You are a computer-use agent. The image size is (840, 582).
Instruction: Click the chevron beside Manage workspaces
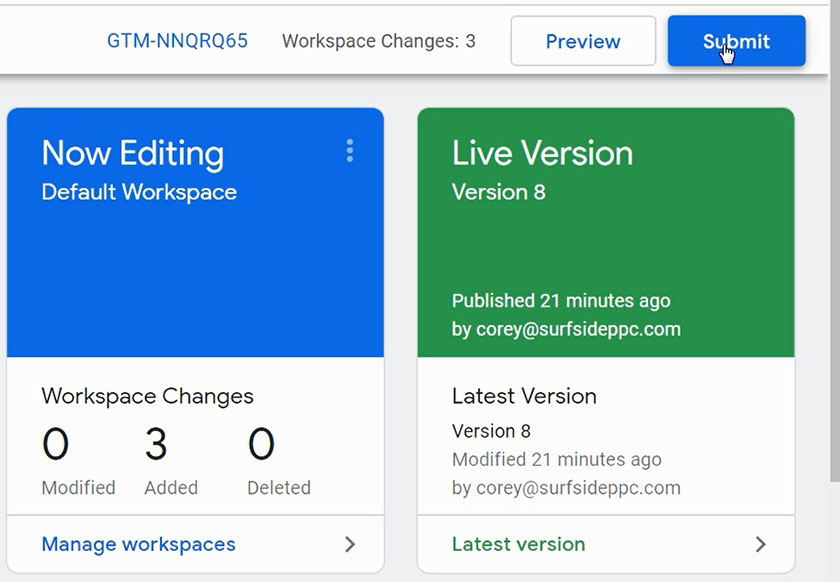click(x=350, y=544)
